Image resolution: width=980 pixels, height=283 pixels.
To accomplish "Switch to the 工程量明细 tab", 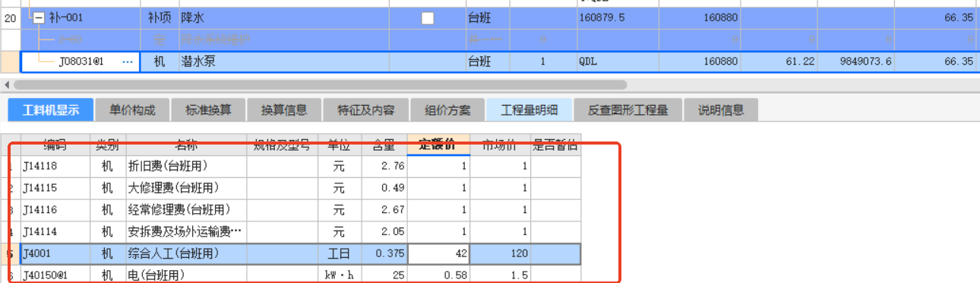I will coord(530,110).
